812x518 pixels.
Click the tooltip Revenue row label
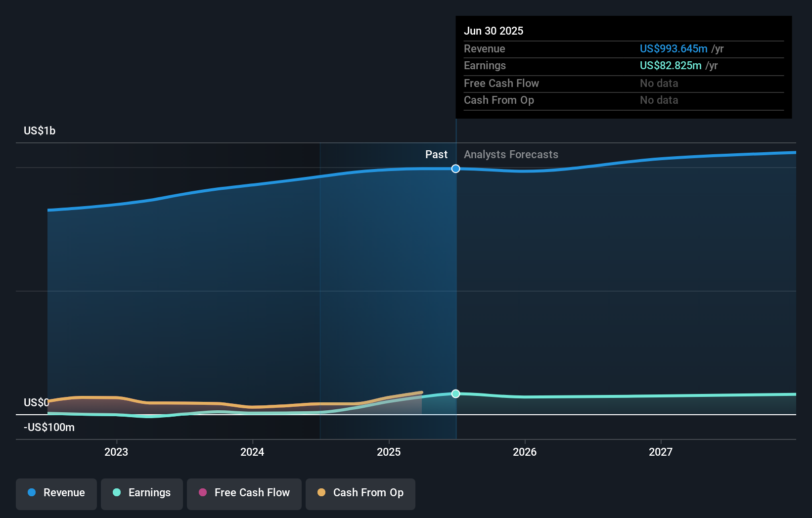[x=485, y=48]
